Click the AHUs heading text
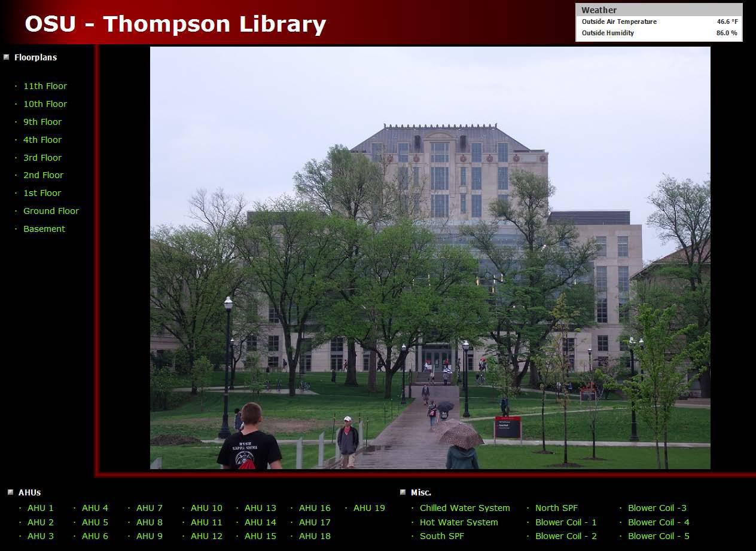756x551 pixels. (x=30, y=492)
